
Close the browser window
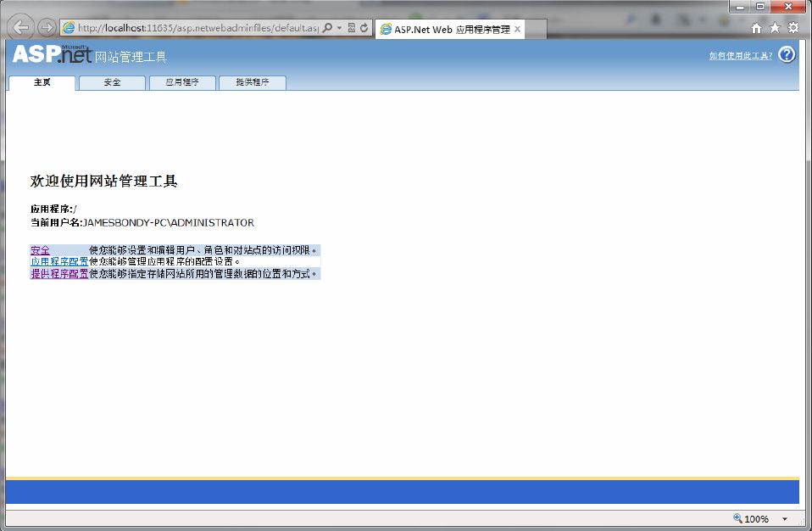(x=787, y=6)
